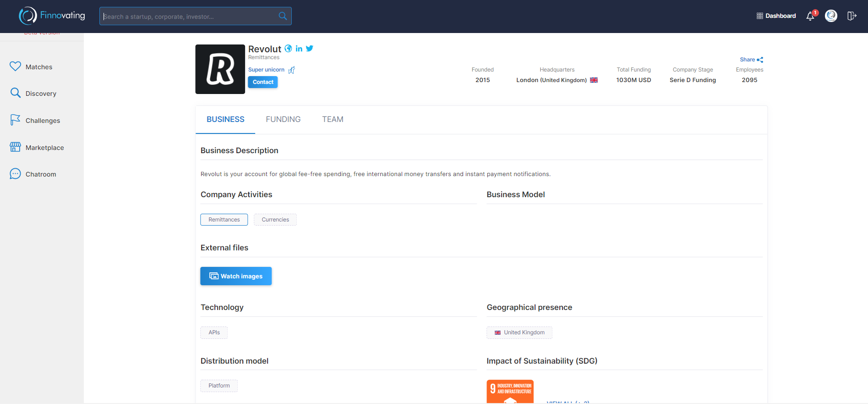Click the search magnifier icon

tap(283, 16)
